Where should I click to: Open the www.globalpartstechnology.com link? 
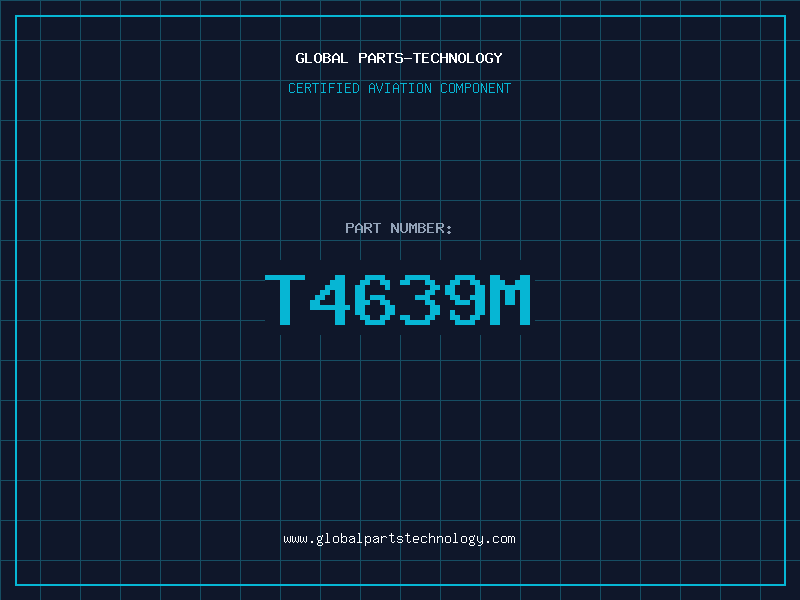(x=399, y=539)
